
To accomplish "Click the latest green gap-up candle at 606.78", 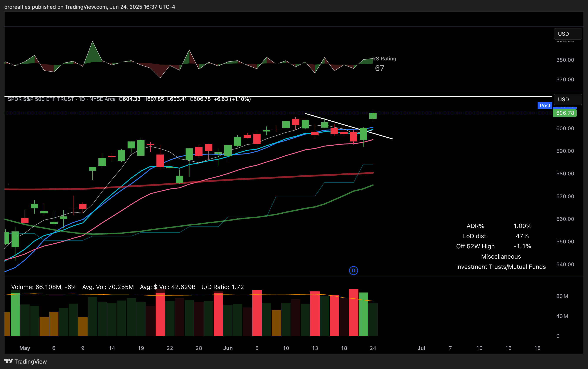I will [x=373, y=116].
